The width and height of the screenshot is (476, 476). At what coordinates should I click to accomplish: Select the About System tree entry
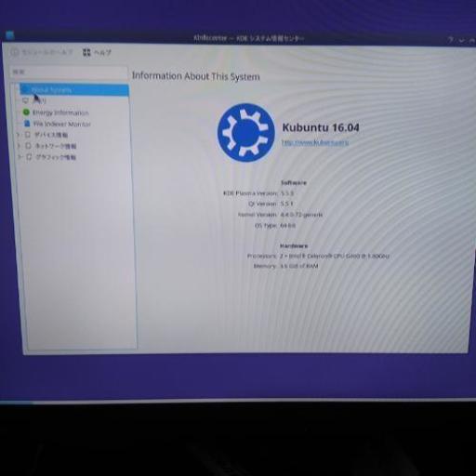click(x=74, y=90)
